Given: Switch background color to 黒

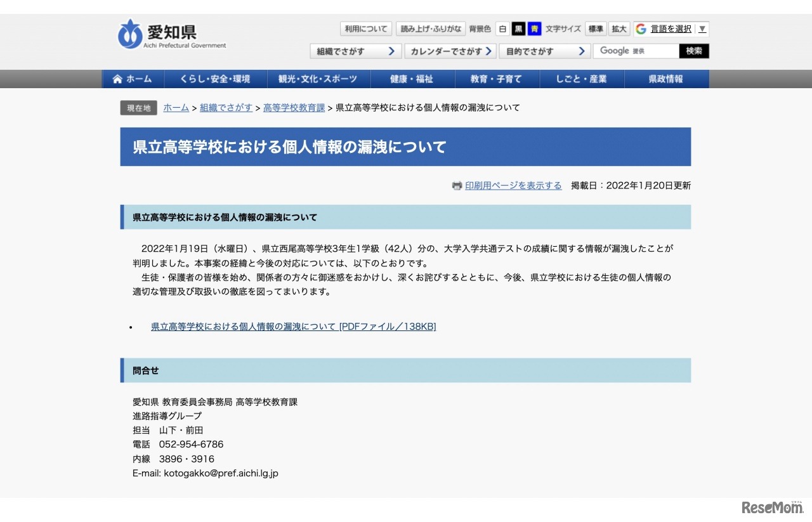Looking at the screenshot, I should pyautogui.click(x=518, y=28).
